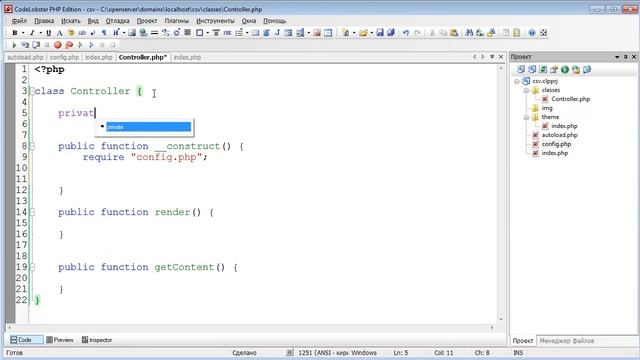This screenshot has width=640, height=360.
Task: Switch to the Preview view tab
Action: 60,340
